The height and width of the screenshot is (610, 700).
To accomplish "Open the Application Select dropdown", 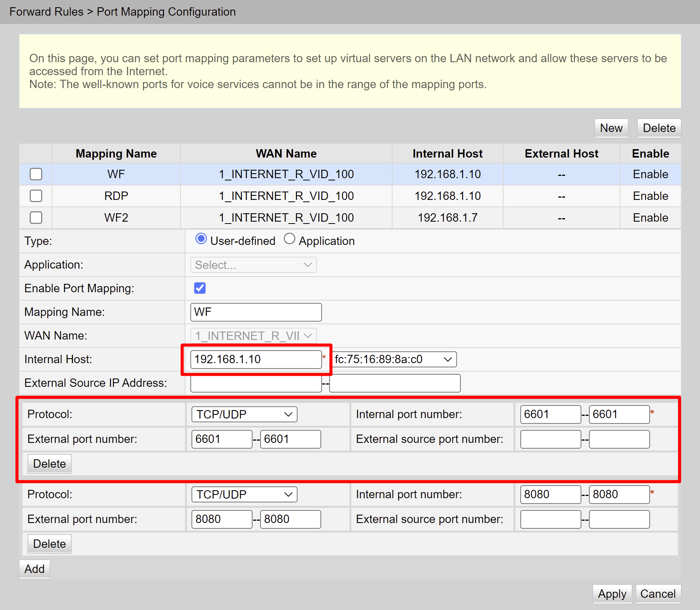I will [x=253, y=265].
